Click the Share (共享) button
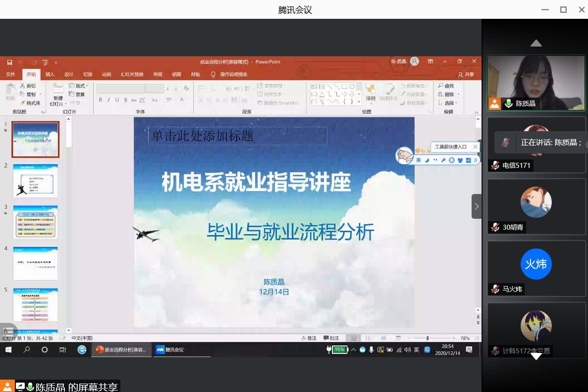Viewport: 588px width, 392px height. tap(466, 75)
